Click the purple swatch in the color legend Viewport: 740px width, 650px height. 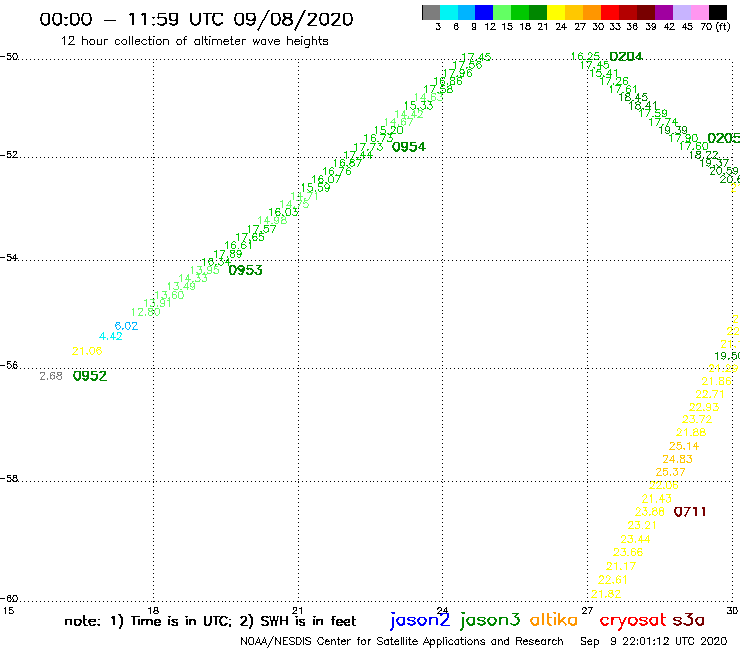[664, 12]
